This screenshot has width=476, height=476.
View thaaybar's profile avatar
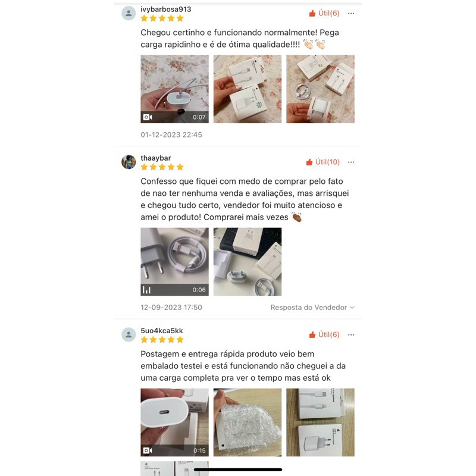click(x=129, y=162)
